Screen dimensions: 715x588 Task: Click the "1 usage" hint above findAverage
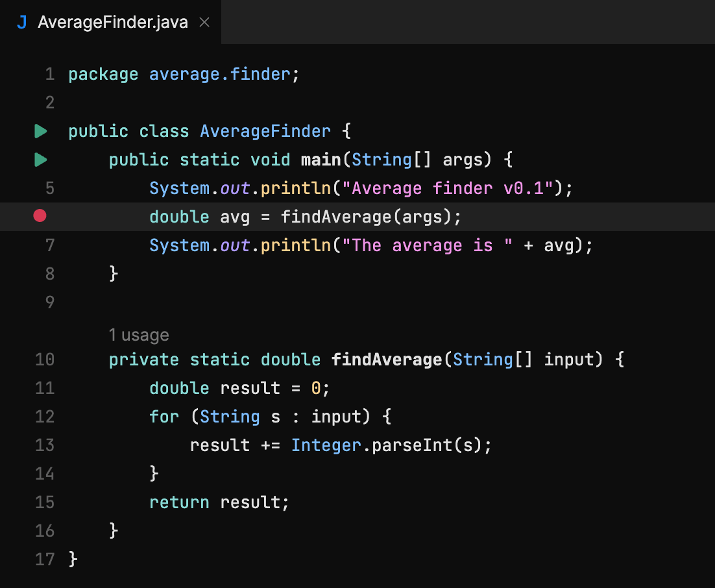coord(139,334)
